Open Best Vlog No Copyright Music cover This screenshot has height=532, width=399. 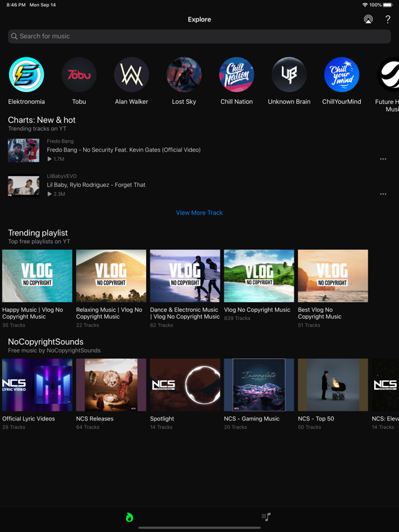(332, 276)
